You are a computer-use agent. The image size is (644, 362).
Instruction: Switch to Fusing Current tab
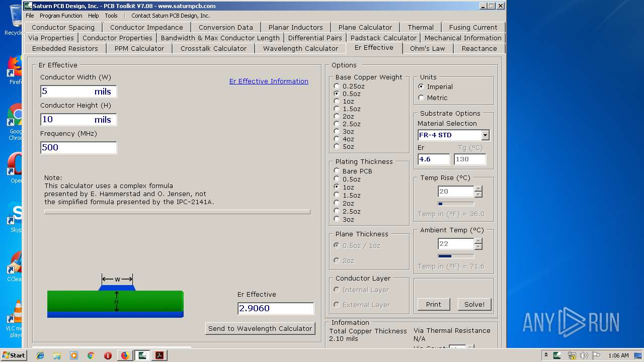[473, 27]
